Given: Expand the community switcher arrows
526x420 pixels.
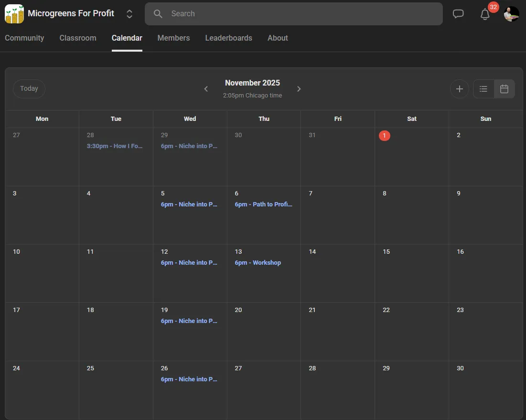Looking at the screenshot, I should [x=129, y=14].
